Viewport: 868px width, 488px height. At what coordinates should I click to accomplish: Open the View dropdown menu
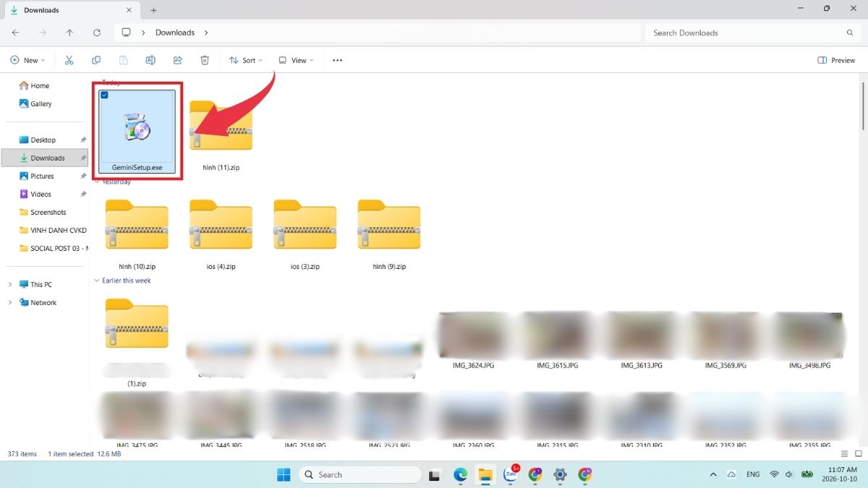(x=296, y=60)
